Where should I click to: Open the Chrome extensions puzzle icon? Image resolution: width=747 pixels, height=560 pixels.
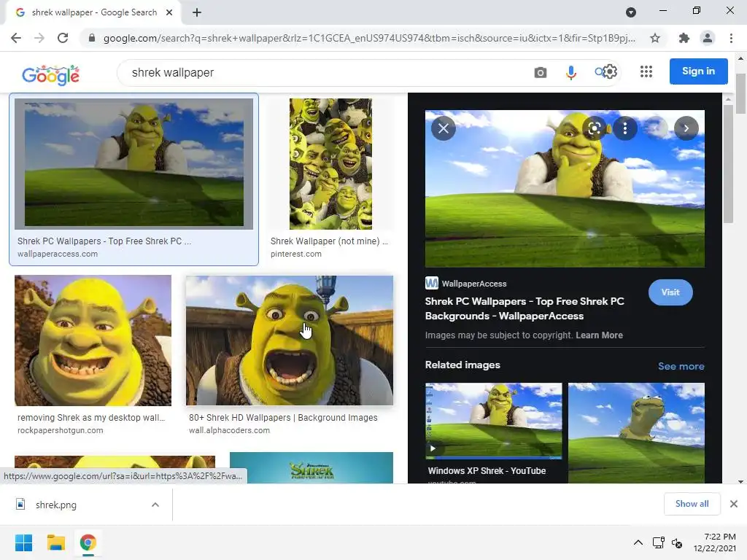coord(684,38)
